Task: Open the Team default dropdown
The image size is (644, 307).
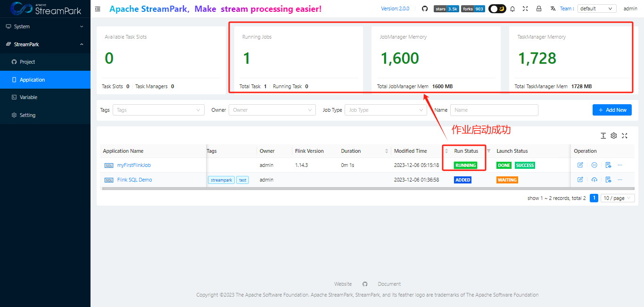Action: click(597, 8)
